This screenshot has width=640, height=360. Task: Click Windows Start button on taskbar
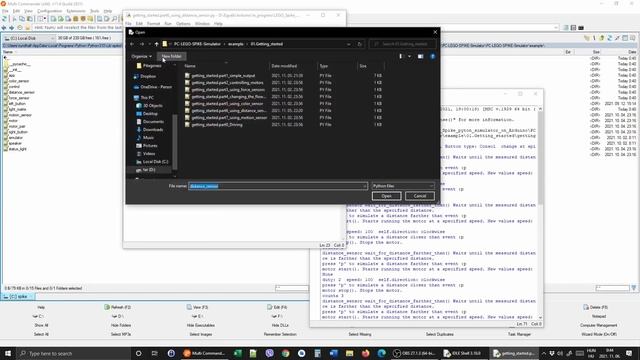[8, 353]
